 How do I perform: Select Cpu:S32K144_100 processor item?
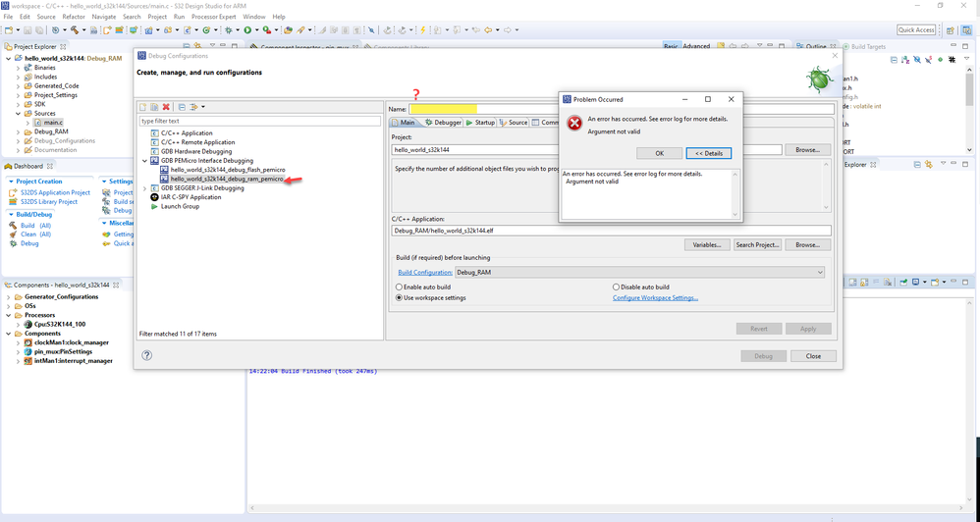click(x=59, y=324)
